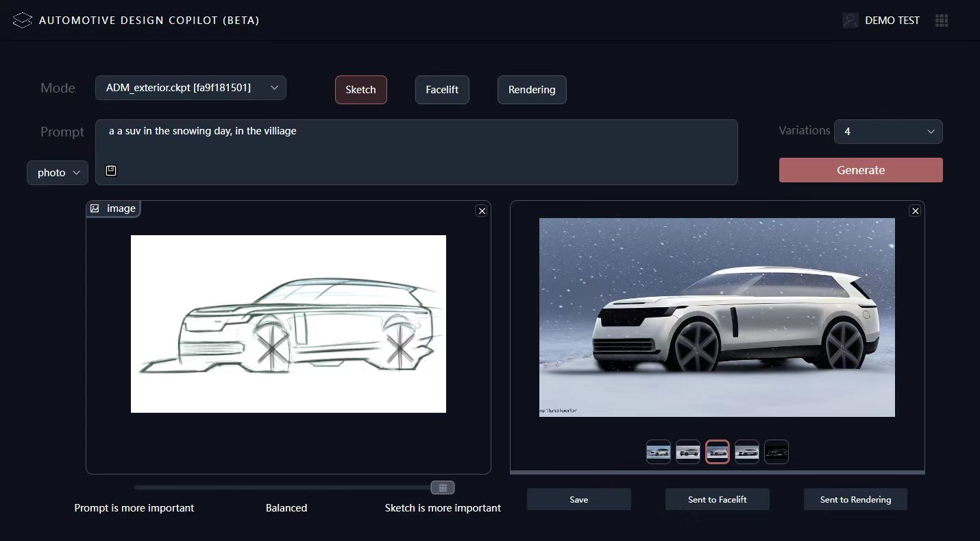Select the first generated variation thumbnail
Screen dimensions: 980x541
click(x=659, y=452)
